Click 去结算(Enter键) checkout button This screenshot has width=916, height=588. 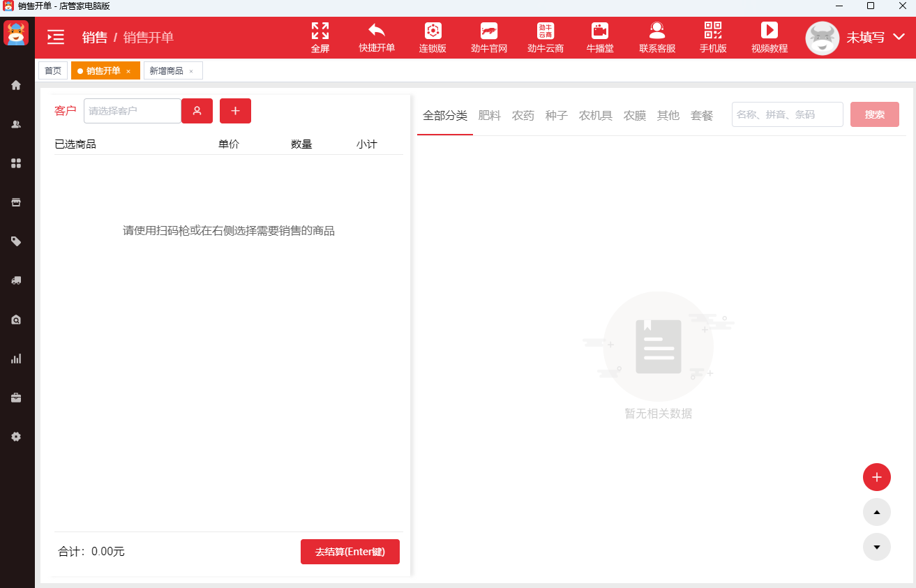(350, 552)
